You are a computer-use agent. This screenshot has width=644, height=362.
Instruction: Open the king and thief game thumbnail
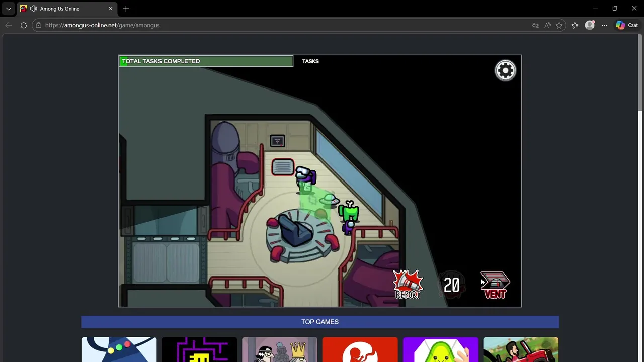280,349
